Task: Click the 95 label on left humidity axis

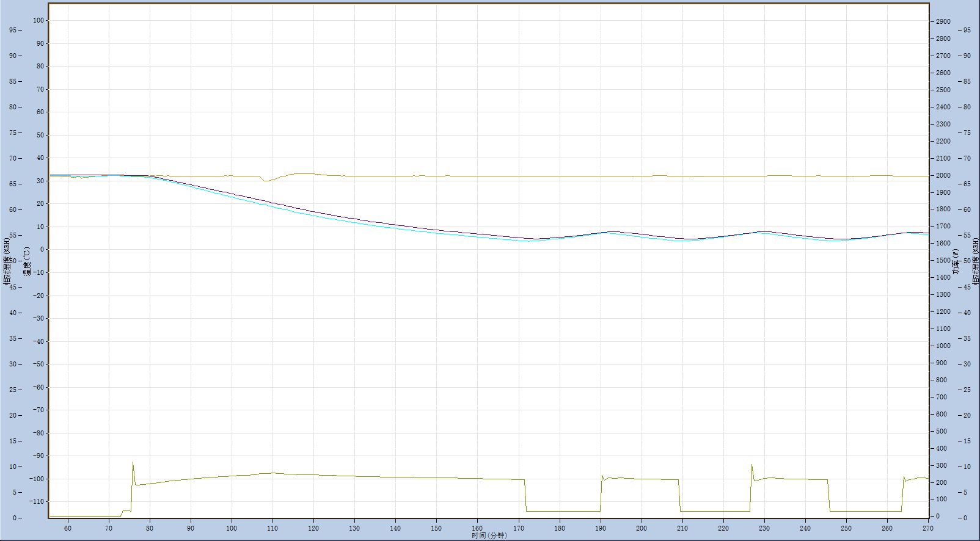Action: tap(13, 30)
